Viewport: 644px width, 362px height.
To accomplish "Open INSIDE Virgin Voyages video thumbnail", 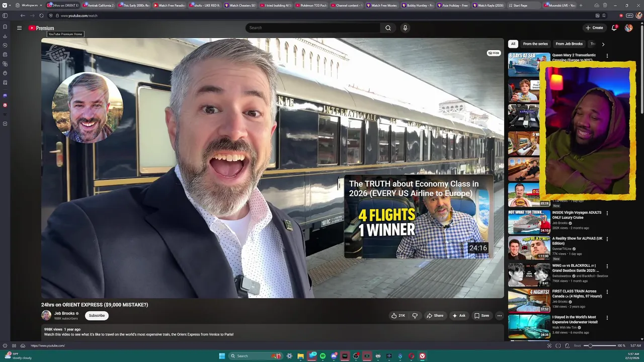I will (x=529, y=222).
